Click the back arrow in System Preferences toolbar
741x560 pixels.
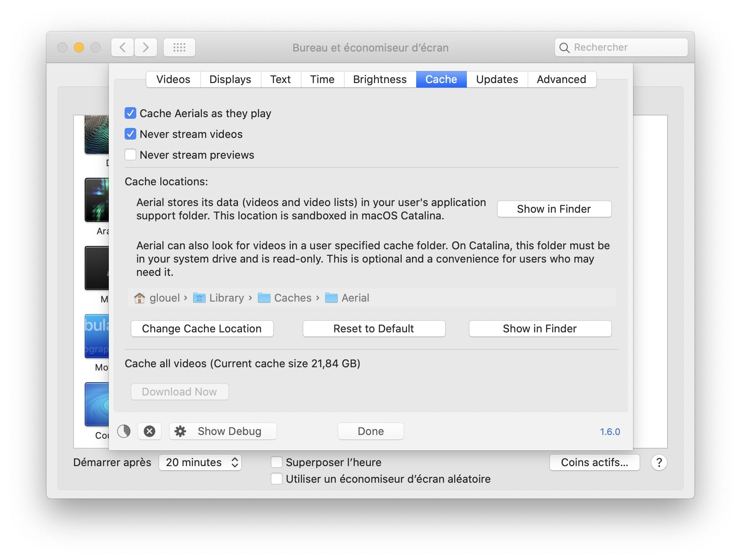tap(123, 47)
